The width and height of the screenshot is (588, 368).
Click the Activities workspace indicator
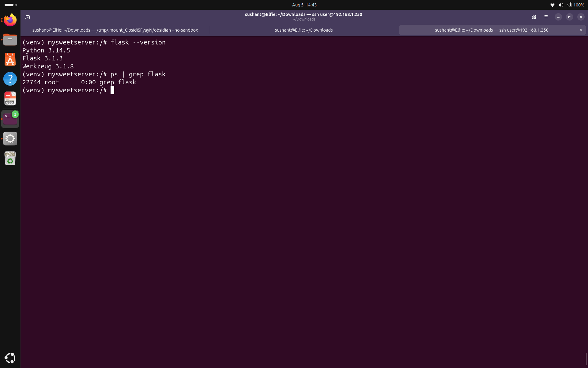(11, 5)
